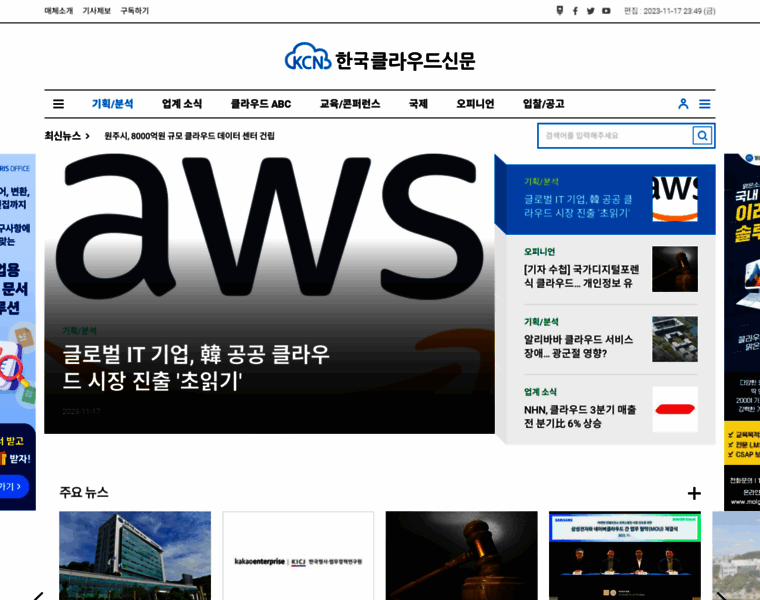Open the Naver post icon in top bar
760x600 pixels.
pos(560,11)
